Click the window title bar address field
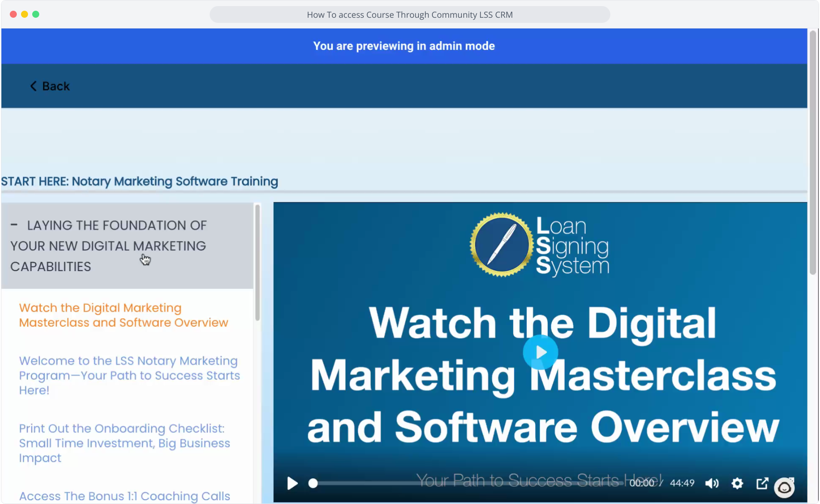The width and height of the screenshot is (820, 504). pyautogui.click(x=410, y=14)
